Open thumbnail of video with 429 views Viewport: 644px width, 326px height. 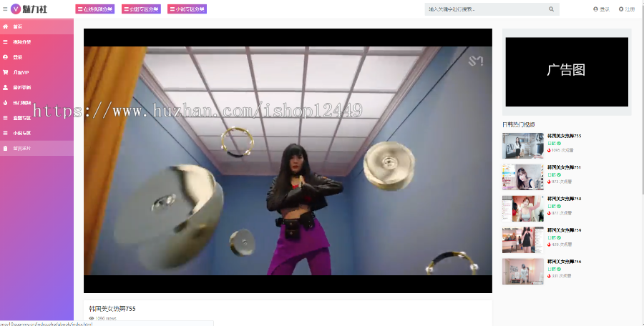point(523,239)
